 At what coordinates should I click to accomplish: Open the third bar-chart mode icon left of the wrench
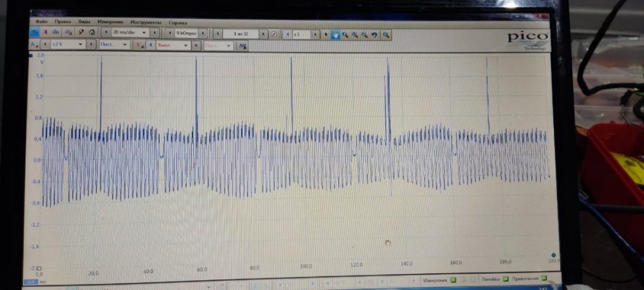[x=68, y=32]
